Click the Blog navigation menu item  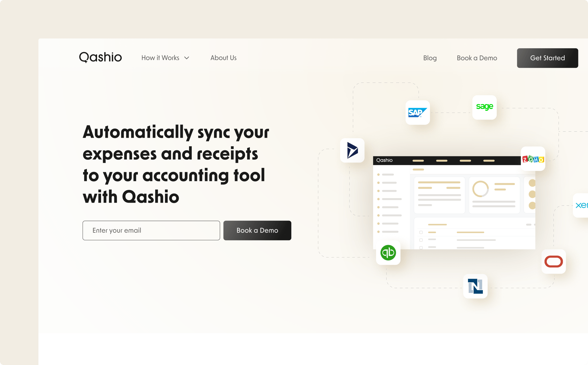(430, 58)
